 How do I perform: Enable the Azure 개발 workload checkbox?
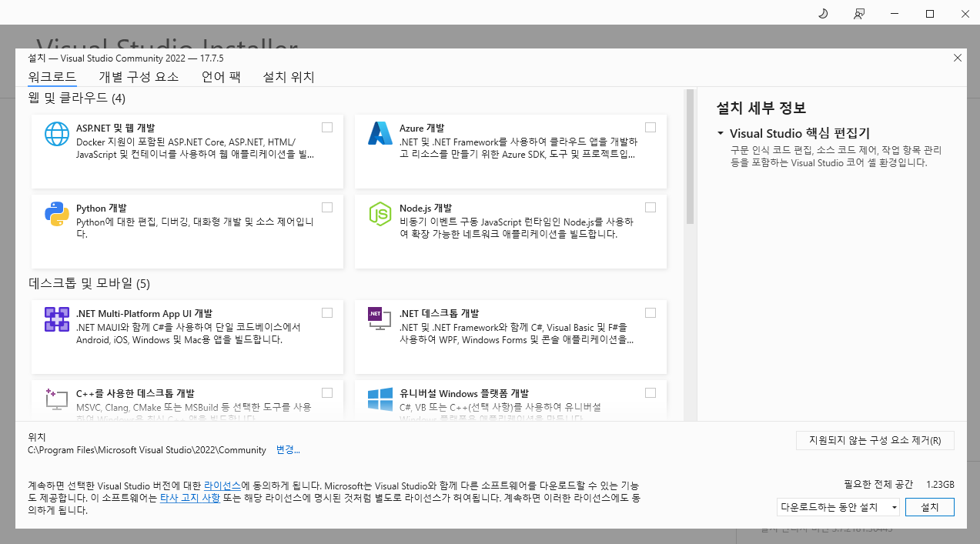click(651, 127)
